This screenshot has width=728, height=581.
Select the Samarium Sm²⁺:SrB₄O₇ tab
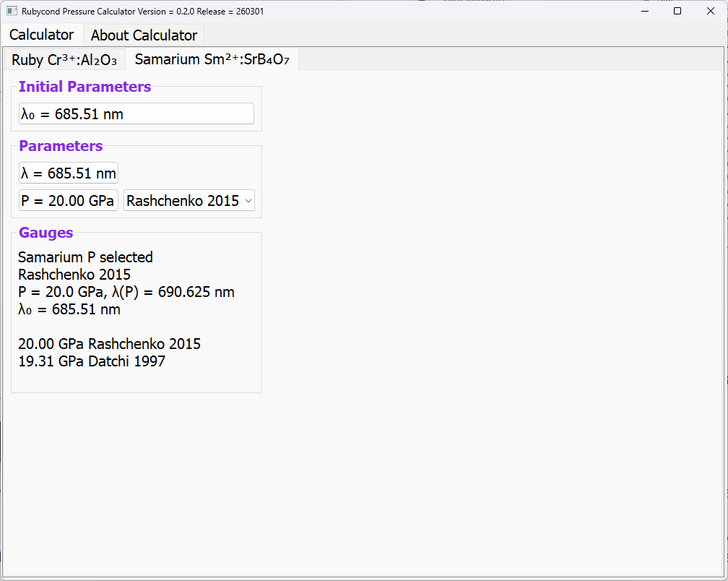[212, 59]
